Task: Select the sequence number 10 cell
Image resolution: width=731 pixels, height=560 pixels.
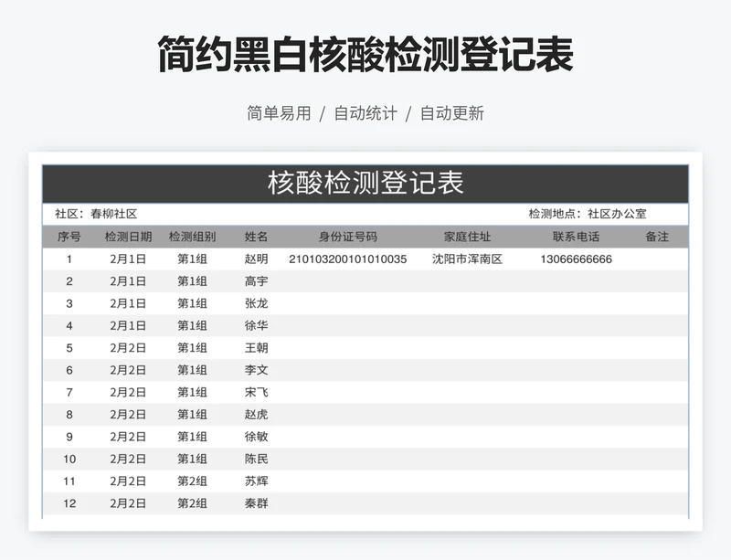Action: click(x=69, y=459)
